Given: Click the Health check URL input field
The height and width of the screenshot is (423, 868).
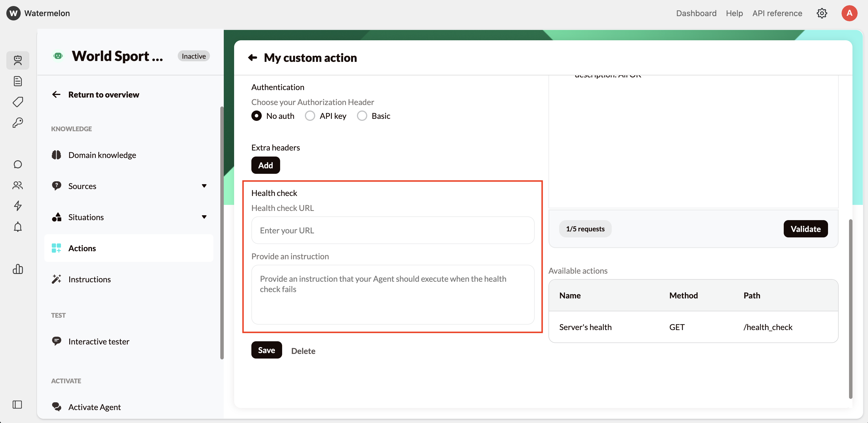Looking at the screenshot, I should pos(393,230).
